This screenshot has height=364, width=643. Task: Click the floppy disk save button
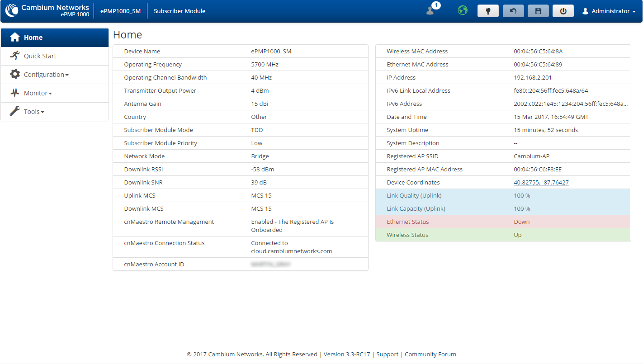tap(538, 11)
